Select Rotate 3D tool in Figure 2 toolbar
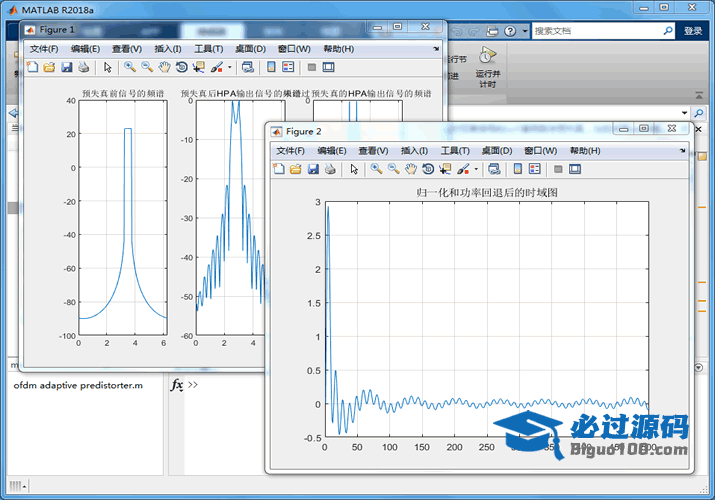 tap(428, 169)
